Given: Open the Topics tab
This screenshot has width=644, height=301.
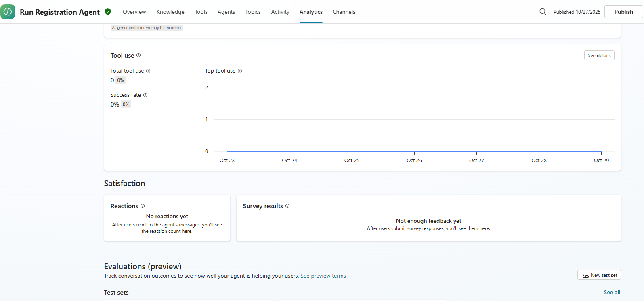Looking at the screenshot, I should click(x=253, y=12).
